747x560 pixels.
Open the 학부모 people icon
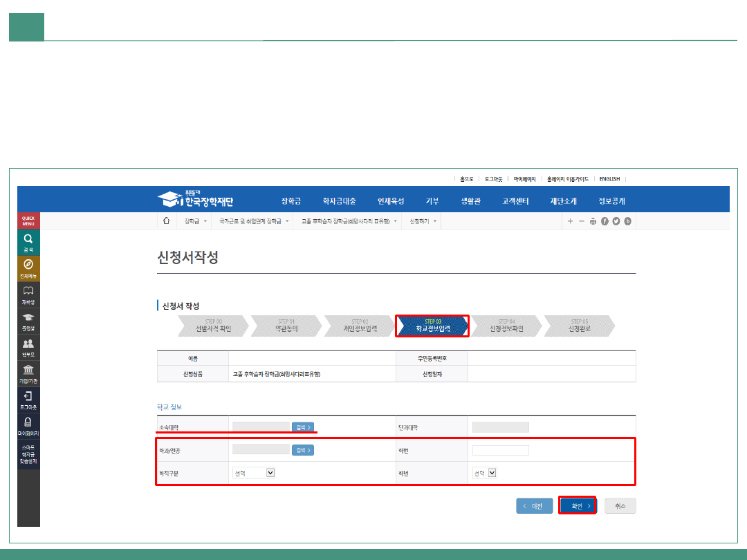click(x=28, y=347)
